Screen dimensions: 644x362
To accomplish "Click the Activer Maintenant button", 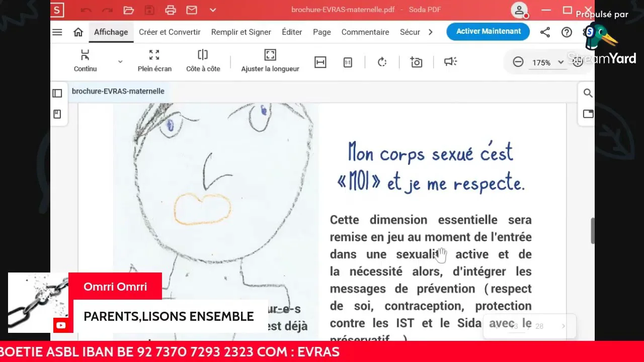I will coord(488,31).
